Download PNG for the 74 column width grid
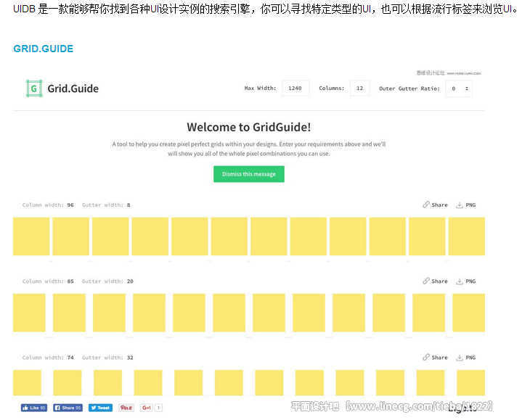This screenshot has height=420, width=522. pos(470,358)
